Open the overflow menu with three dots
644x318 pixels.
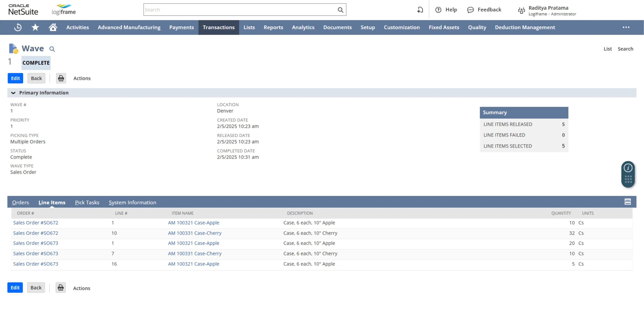pyautogui.click(x=626, y=27)
